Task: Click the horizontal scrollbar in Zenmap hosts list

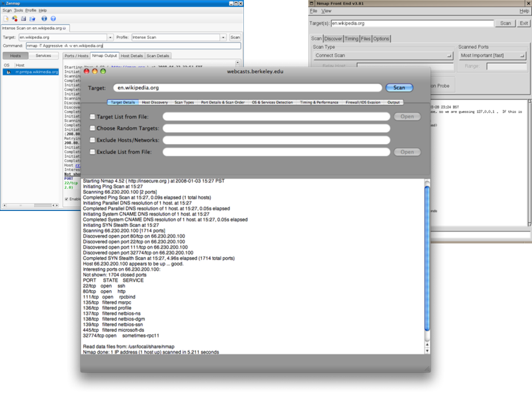Action: point(31,205)
